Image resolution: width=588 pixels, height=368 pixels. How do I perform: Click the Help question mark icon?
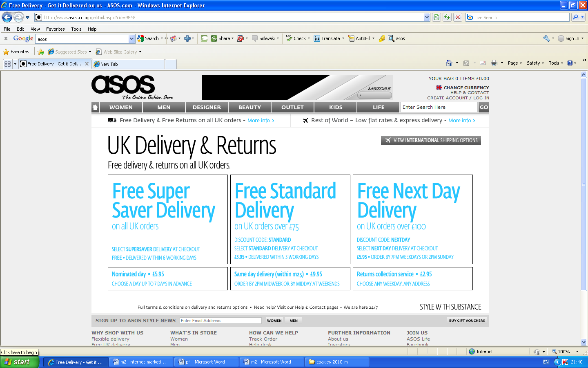click(x=570, y=63)
